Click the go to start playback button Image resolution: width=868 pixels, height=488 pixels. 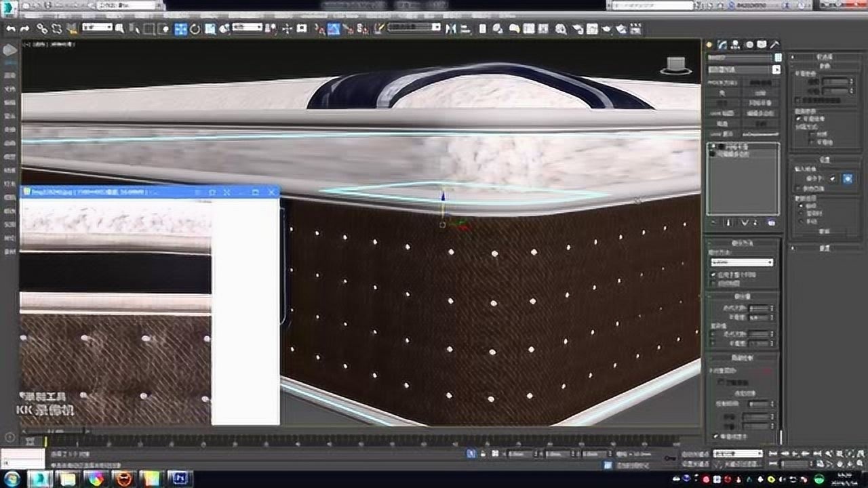coord(774,454)
